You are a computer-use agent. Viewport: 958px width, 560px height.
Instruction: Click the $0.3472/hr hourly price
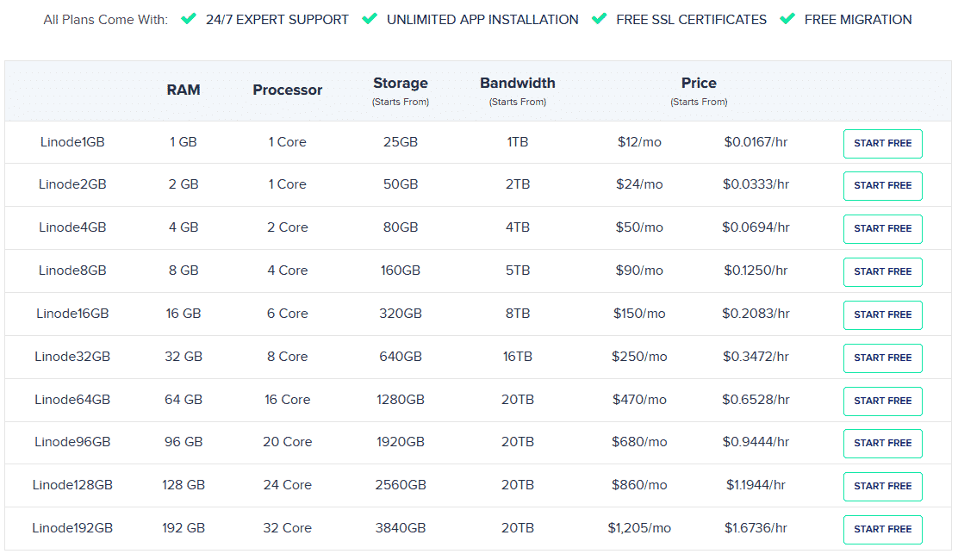756,356
